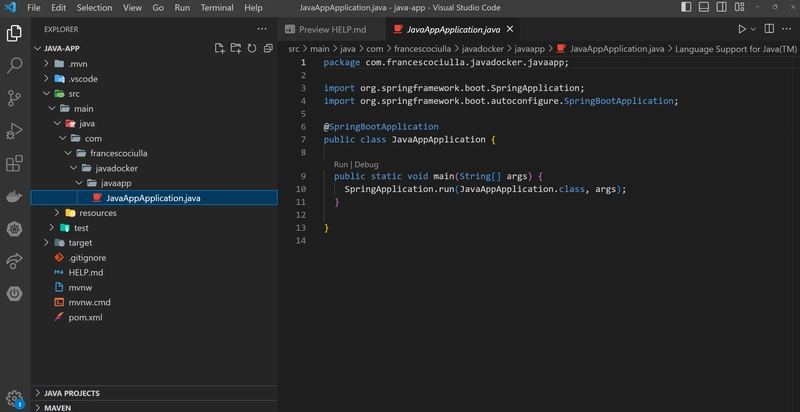Open the Run and Debug view
The width and height of the screenshot is (800, 412).
click(x=14, y=131)
